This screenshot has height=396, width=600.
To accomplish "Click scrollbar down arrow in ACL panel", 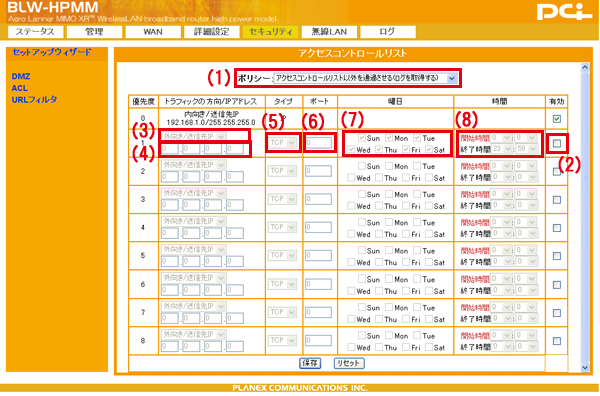I will point(585,367).
